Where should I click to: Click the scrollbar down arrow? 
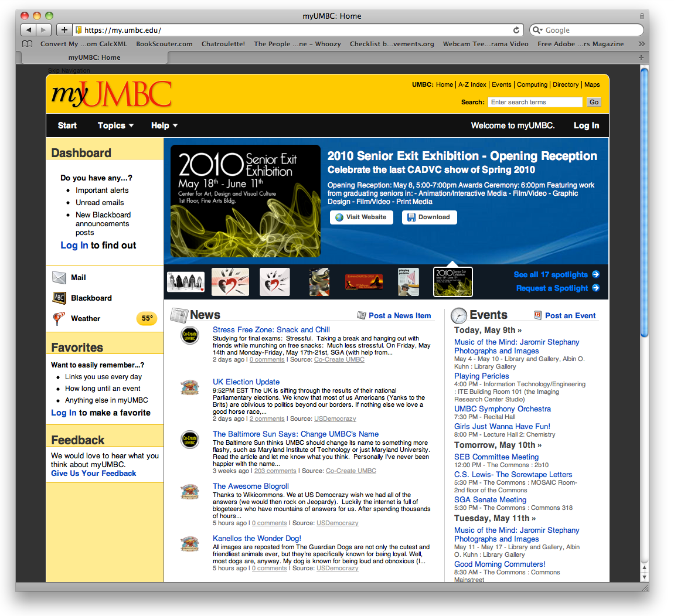tap(644, 577)
